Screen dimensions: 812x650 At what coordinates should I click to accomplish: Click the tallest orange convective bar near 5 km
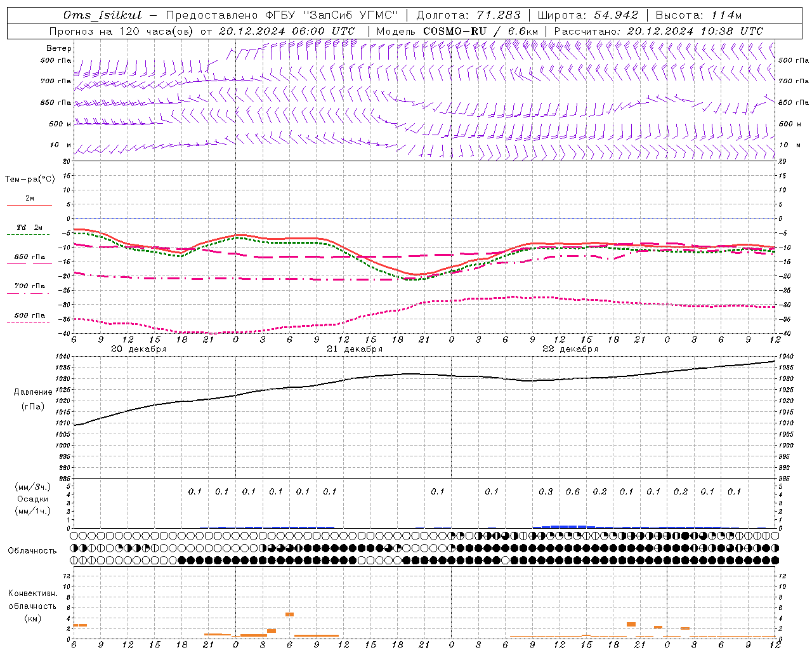pos(289,614)
